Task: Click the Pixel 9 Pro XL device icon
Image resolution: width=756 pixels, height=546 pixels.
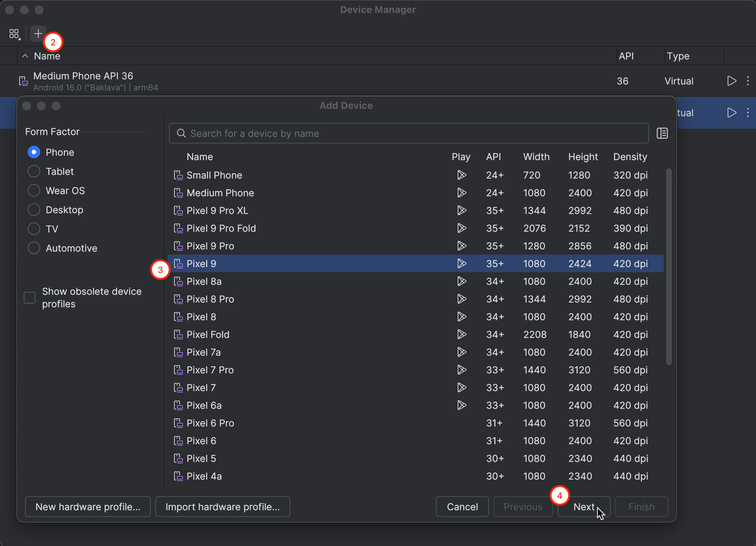Action: [x=178, y=211]
